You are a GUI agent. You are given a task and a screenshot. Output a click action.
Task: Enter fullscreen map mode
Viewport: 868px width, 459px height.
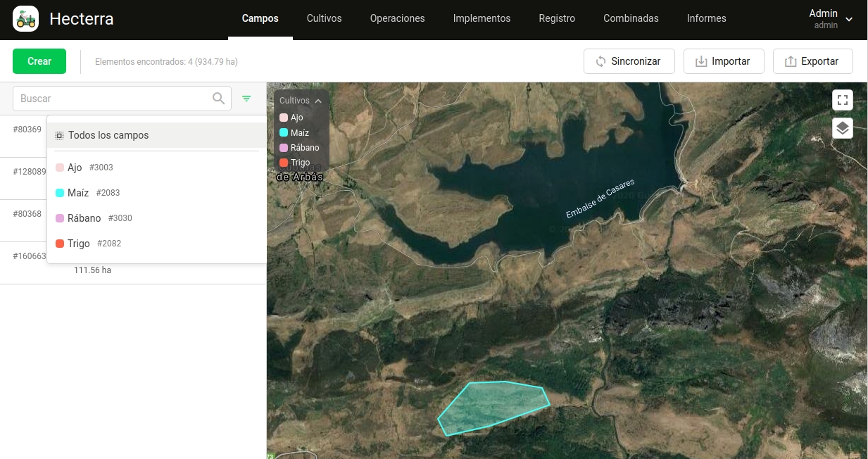pos(842,100)
